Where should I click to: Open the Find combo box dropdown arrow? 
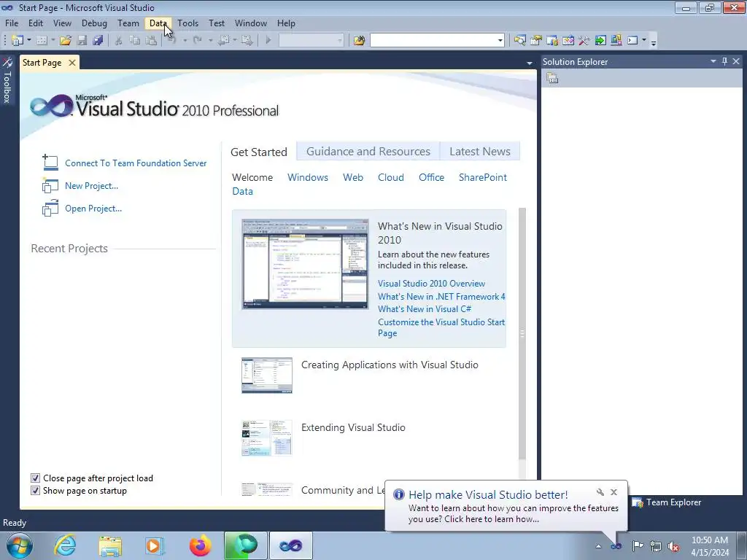coord(500,41)
